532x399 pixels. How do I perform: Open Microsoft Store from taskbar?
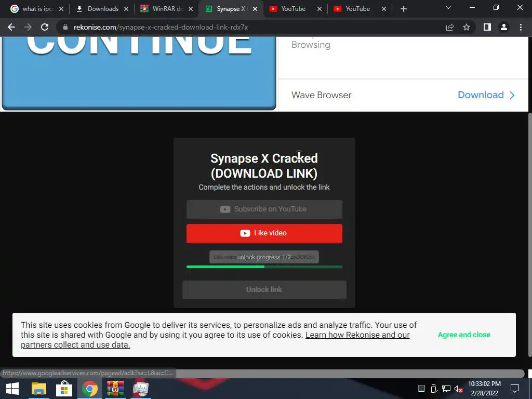[64, 389]
